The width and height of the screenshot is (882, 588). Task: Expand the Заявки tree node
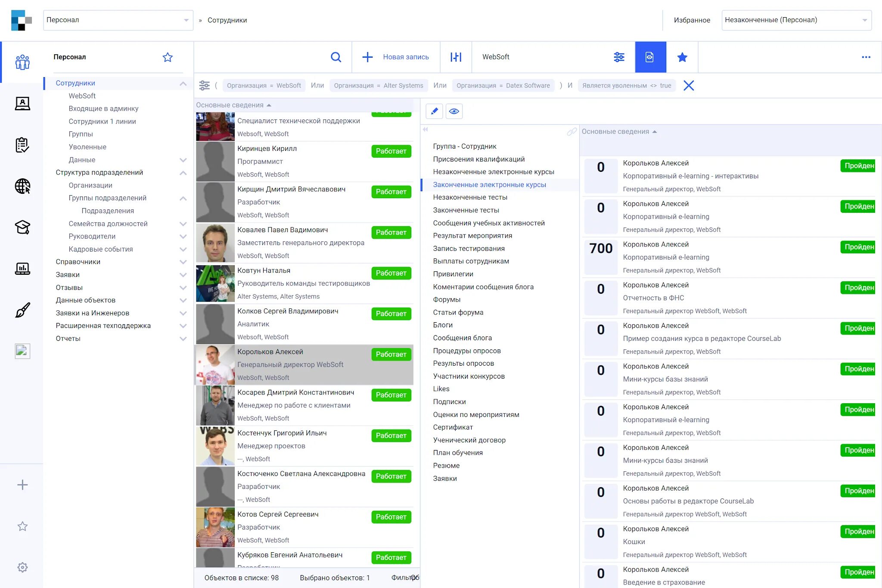pyautogui.click(x=183, y=275)
